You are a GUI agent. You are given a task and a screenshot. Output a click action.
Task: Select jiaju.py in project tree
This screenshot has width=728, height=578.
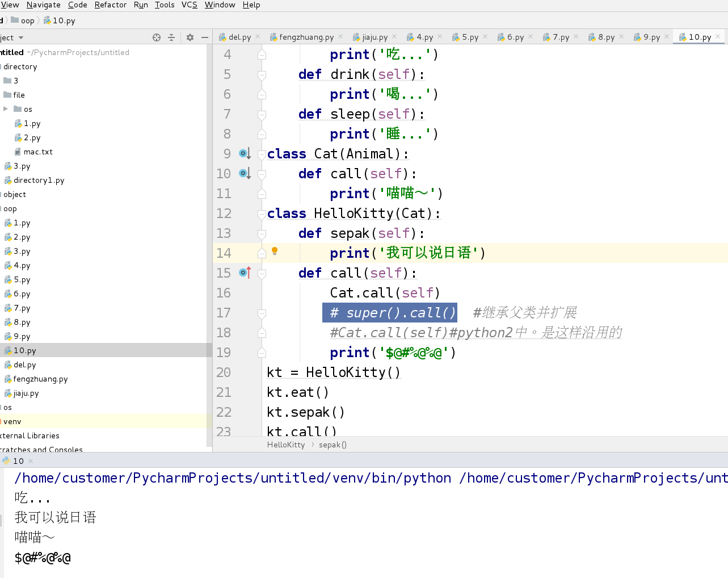(26, 393)
